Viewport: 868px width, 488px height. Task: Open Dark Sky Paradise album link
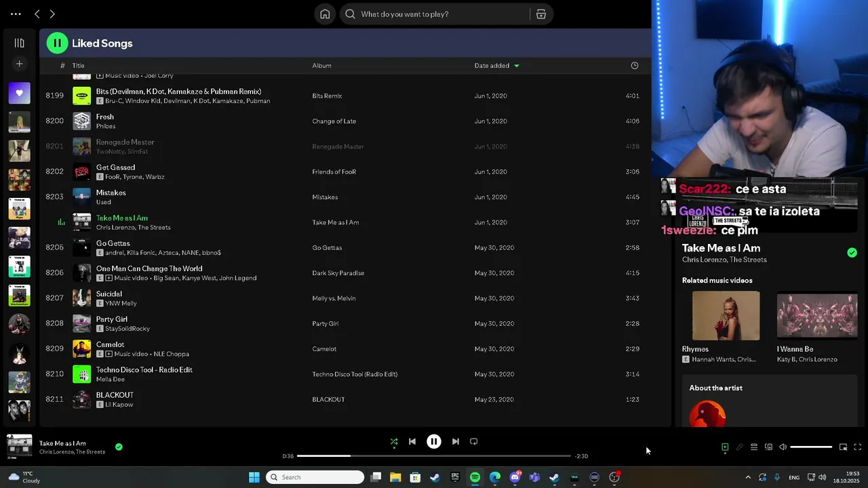[338, 273]
